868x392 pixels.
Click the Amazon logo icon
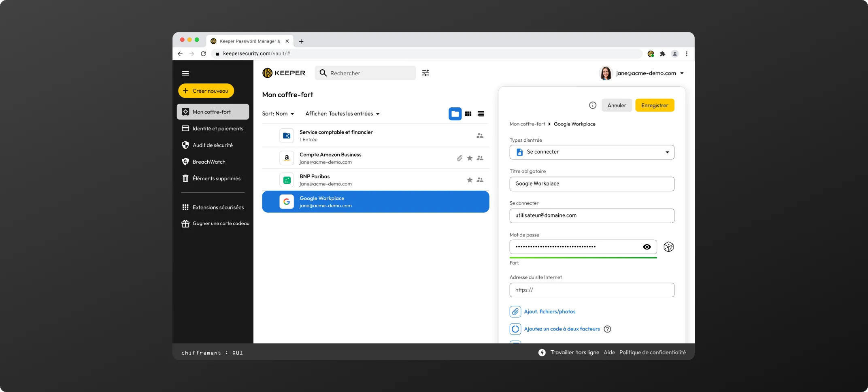(287, 158)
